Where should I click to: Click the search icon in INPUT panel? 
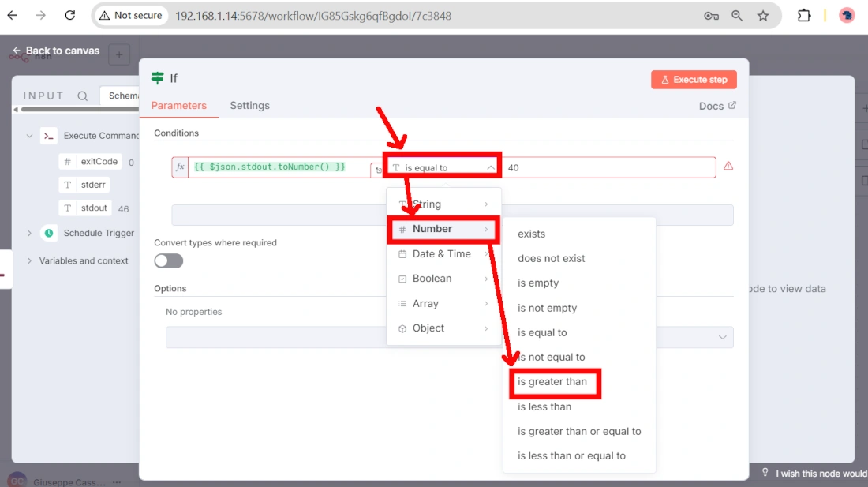click(83, 96)
